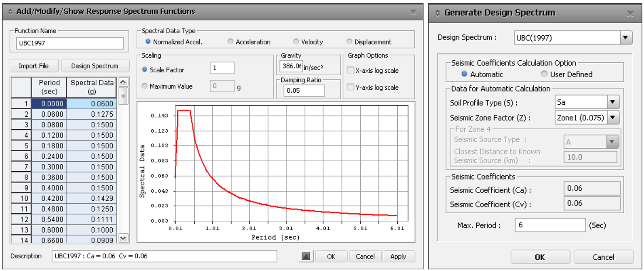Image resolution: width=644 pixels, height=271 pixels.
Task: Click the Import File button
Action: click(x=33, y=66)
